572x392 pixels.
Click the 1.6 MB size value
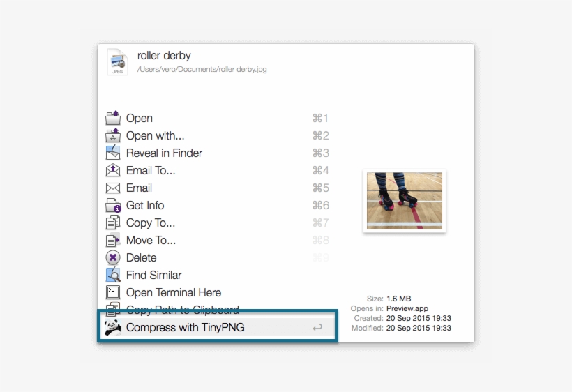click(x=399, y=299)
